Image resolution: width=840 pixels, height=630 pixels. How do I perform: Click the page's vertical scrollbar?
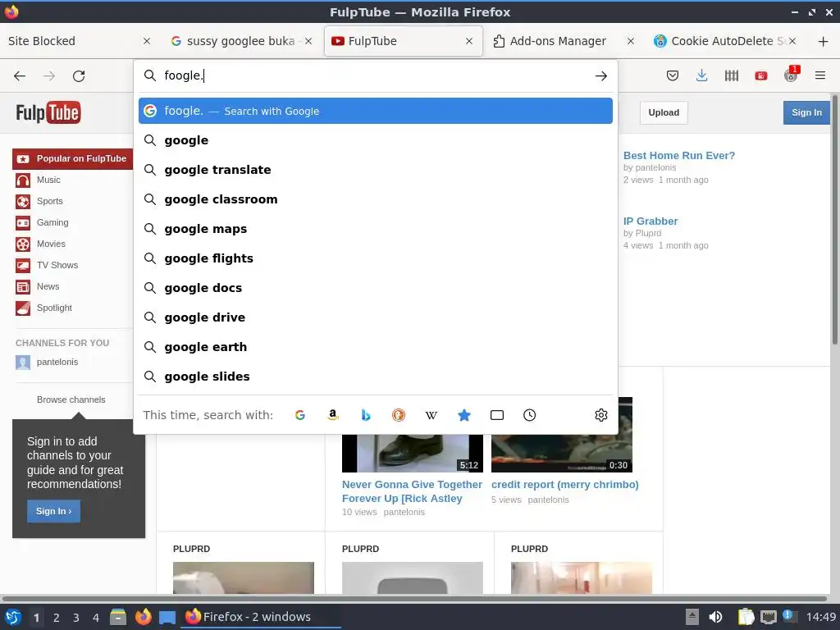click(x=834, y=220)
